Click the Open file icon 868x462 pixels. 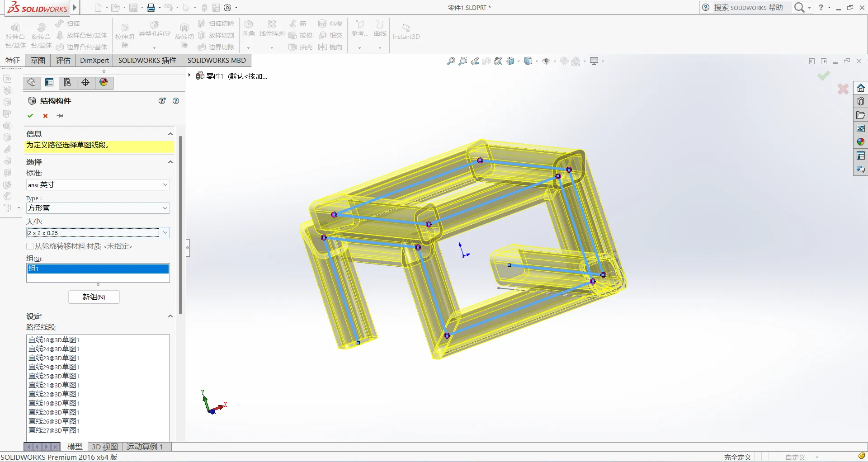point(115,8)
